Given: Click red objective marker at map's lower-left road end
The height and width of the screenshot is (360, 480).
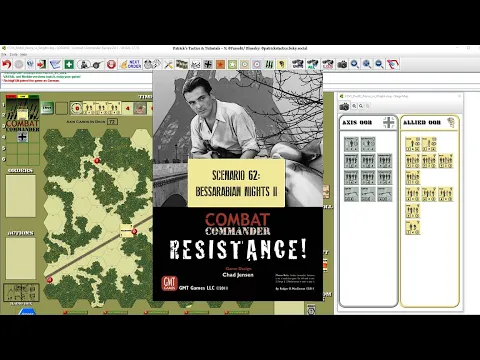Looking at the screenshot, I should (49, 280).
